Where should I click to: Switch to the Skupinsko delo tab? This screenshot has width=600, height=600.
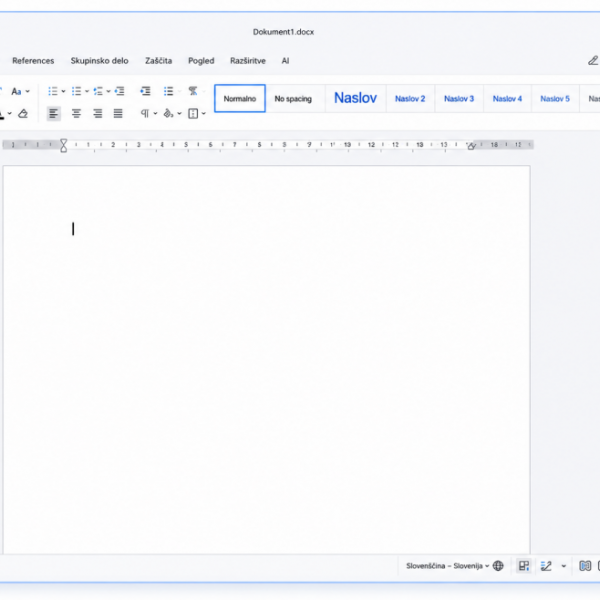point(99,61)
